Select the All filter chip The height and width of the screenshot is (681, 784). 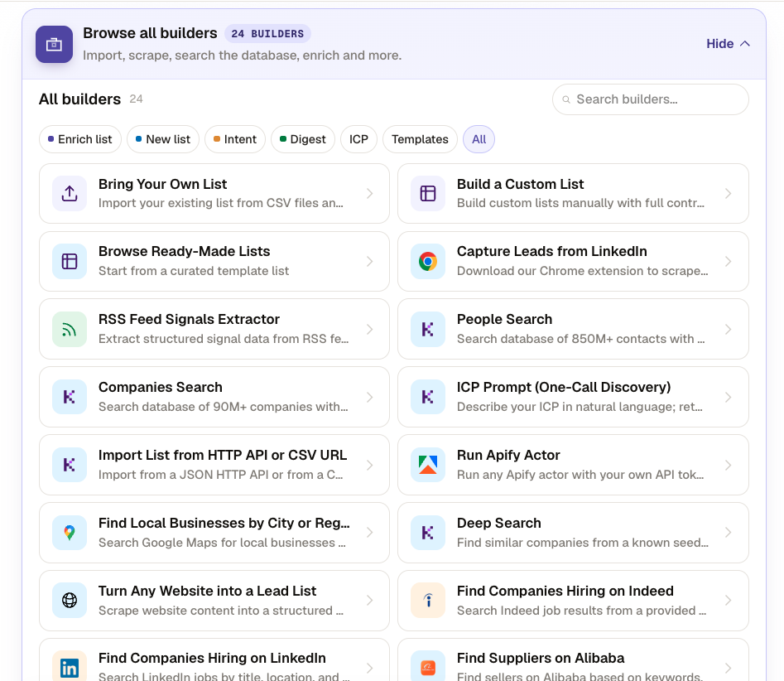click(x=479, y=139)
